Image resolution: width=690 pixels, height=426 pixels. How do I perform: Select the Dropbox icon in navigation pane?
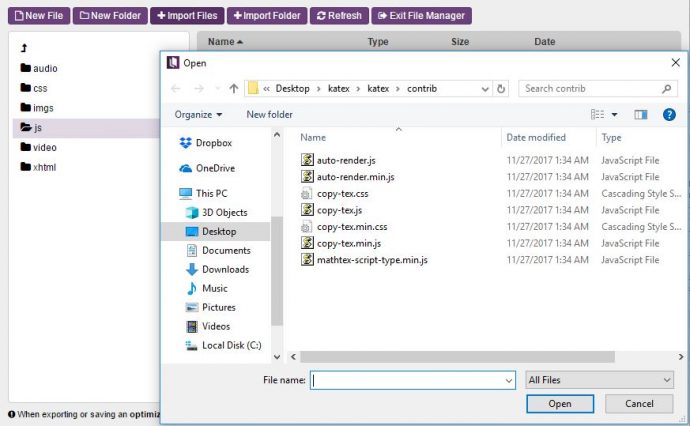click(186, 143)
